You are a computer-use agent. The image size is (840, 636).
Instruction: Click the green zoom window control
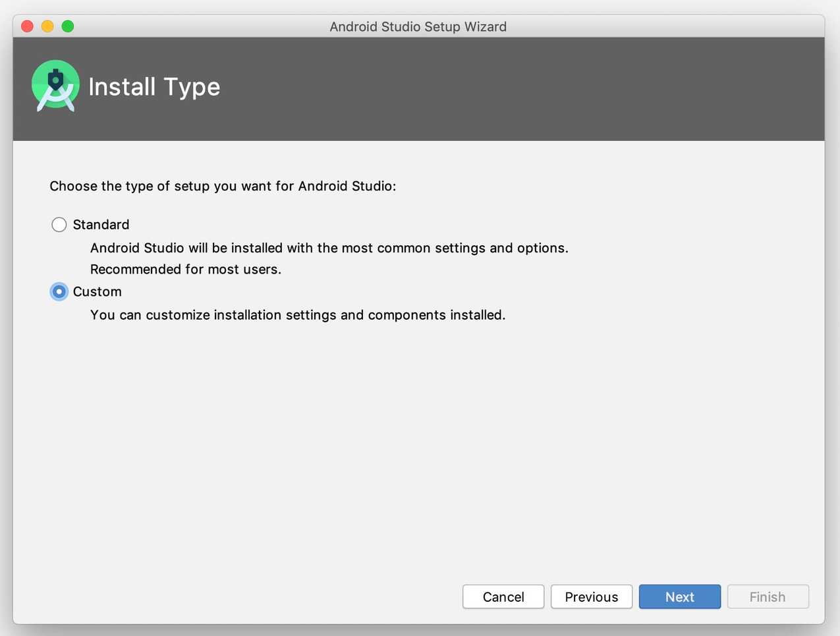click(x=67, y=26)
